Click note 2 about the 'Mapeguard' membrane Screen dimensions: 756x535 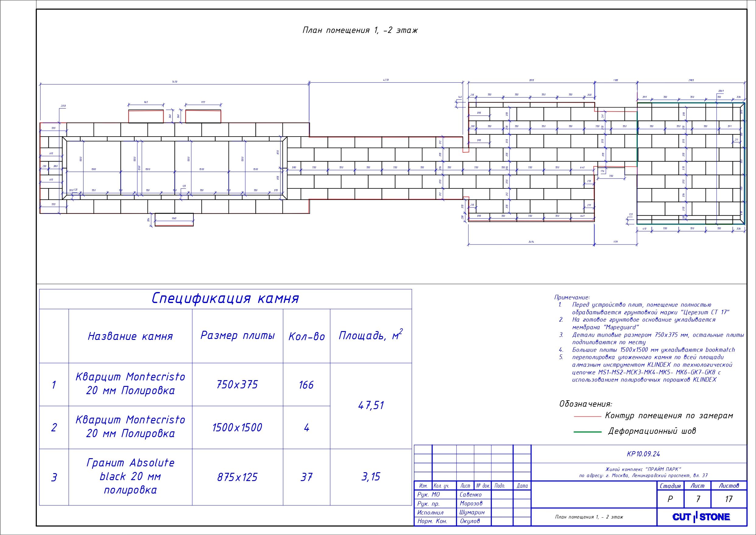point(637,323)
